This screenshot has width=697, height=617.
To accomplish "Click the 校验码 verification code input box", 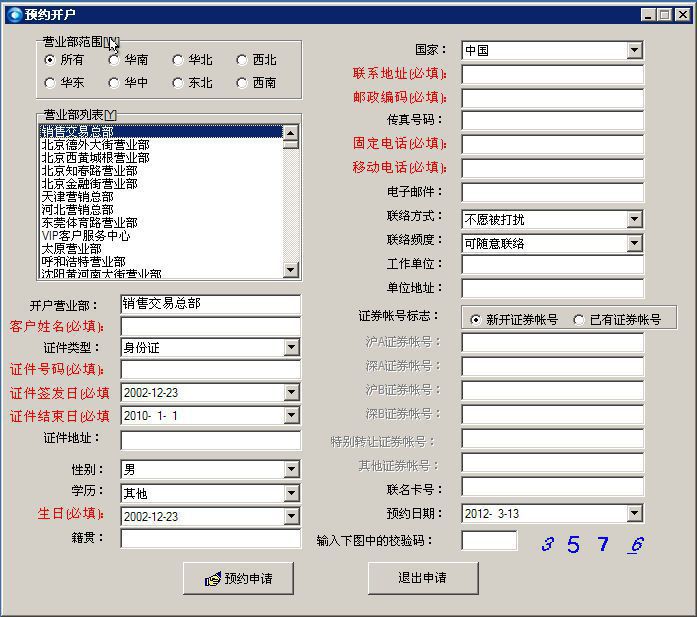I will pyautogui.click(x=489, y=541).
